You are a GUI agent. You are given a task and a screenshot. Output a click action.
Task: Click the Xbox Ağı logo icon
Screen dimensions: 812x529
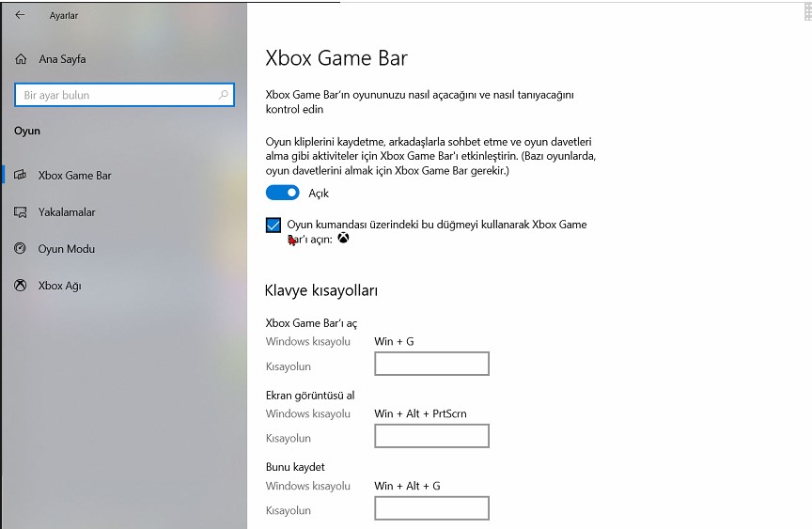click(x=20, y=286)
